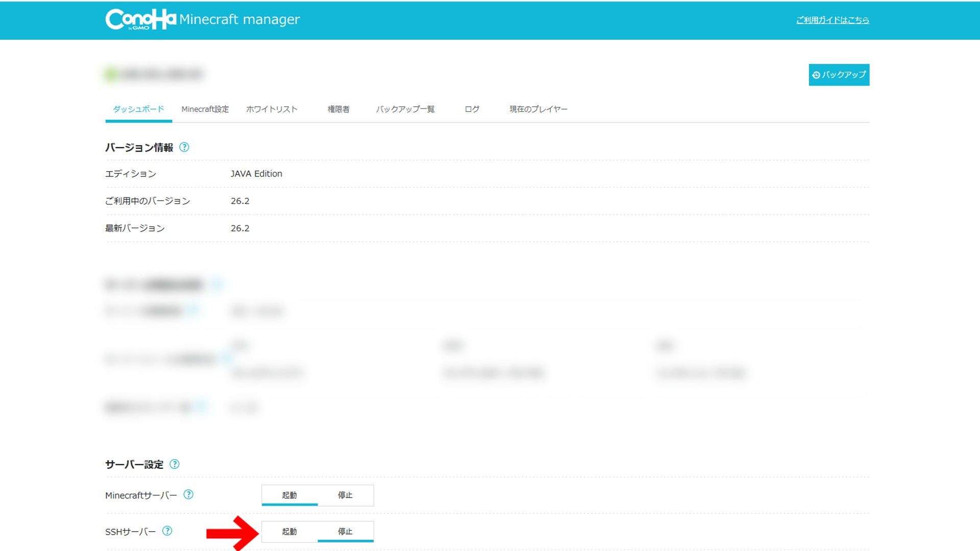Set SSHサーバー to 停止
The width and height of the screenshot is (980, 551).
pos(346,532)
